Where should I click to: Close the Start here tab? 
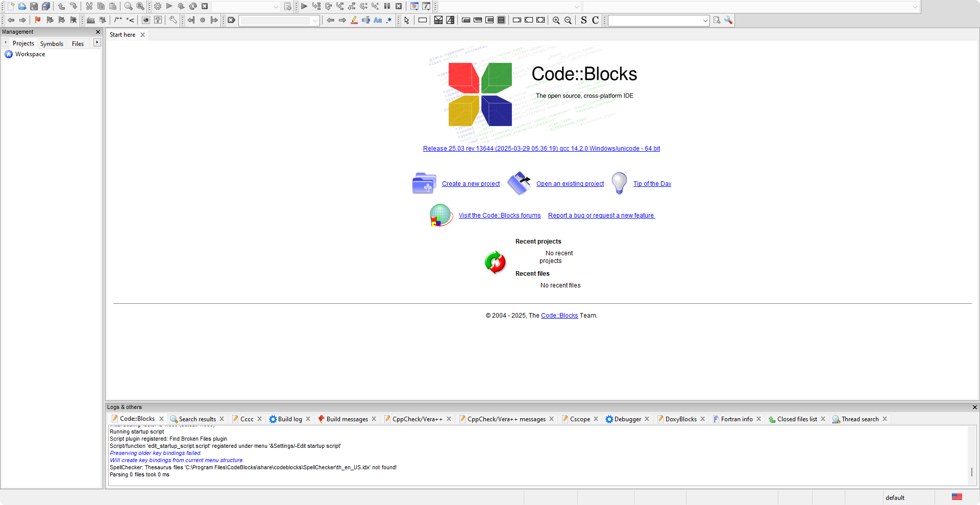click(x=142, y=35)
